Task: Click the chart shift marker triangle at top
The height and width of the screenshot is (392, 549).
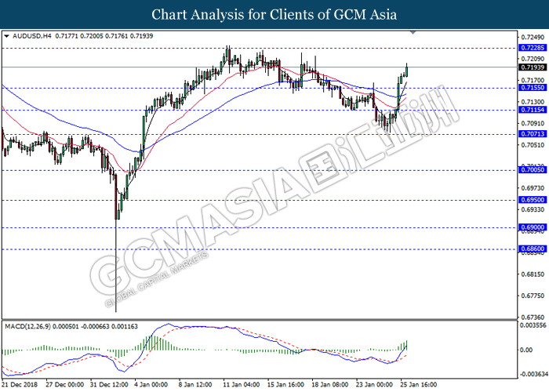Action: [x=413, y=32]
